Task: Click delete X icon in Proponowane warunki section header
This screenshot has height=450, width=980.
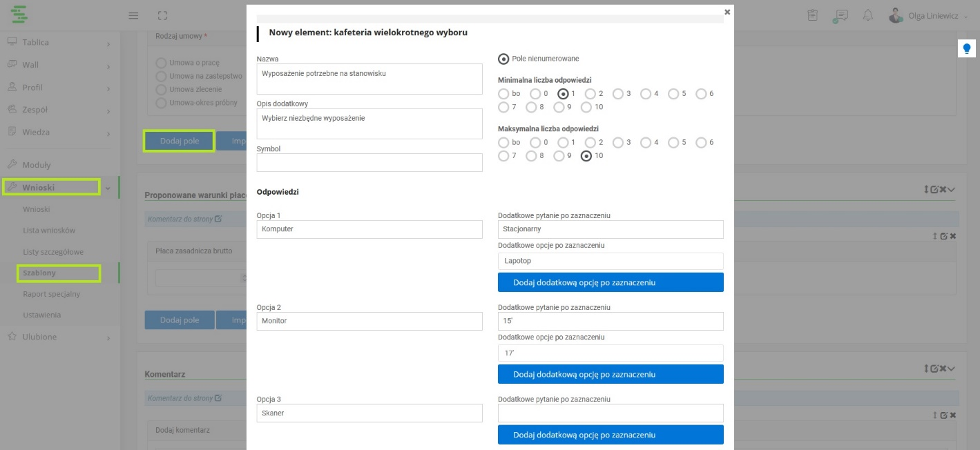Action: (943, 190)
